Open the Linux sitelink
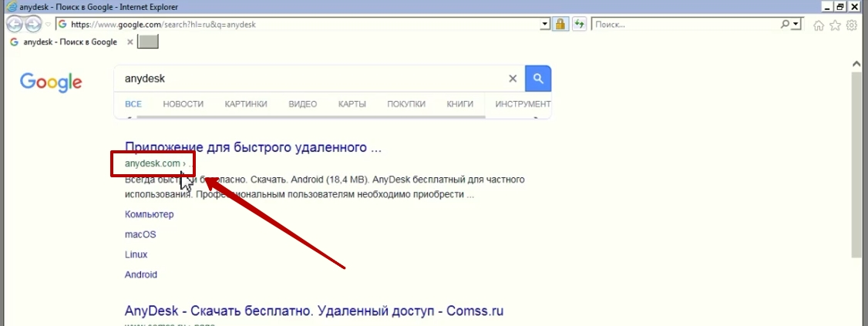The width and height of the screenshot is (868, 326). [136, 254]
